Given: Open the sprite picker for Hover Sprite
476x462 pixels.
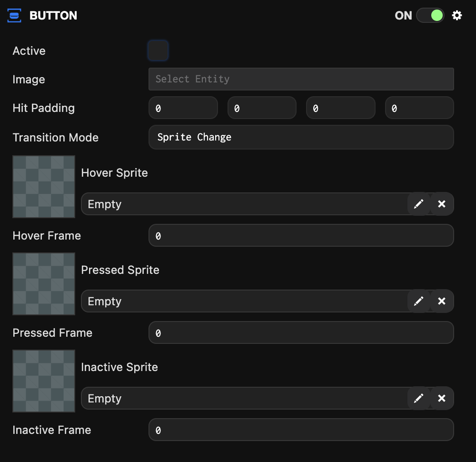Looking at the screenshot, I should pyautogui.click(x=419, y=204).
